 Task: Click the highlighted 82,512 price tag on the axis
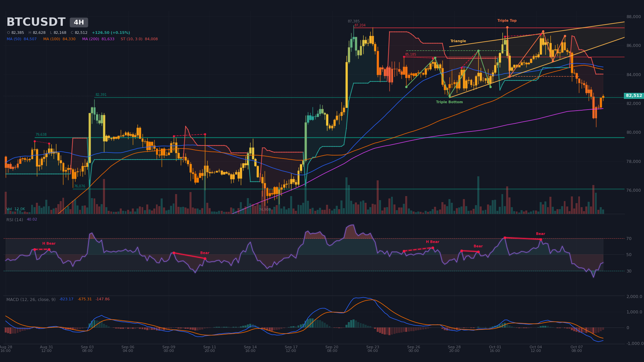(634, 96)
